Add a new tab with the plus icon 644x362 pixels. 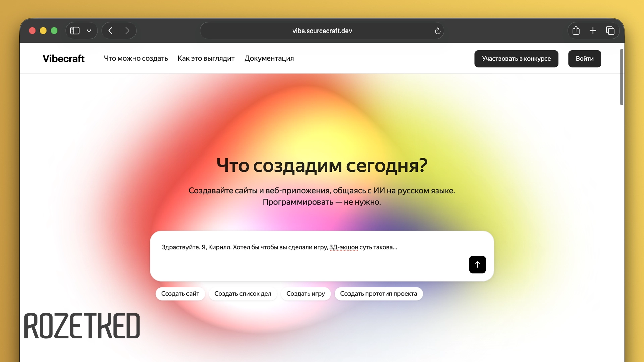[x=593, y=31]
